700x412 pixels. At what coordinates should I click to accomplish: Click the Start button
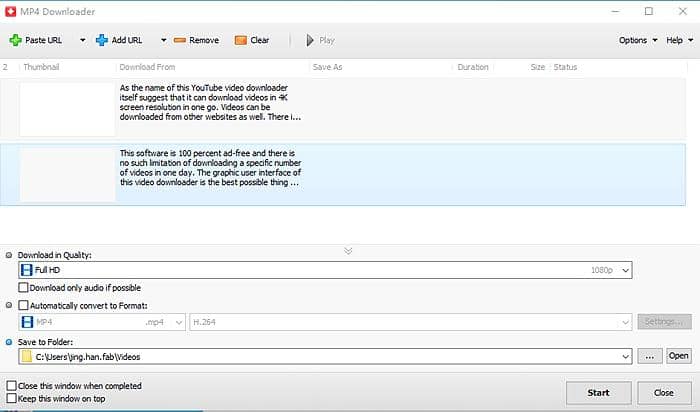point(599,393)
